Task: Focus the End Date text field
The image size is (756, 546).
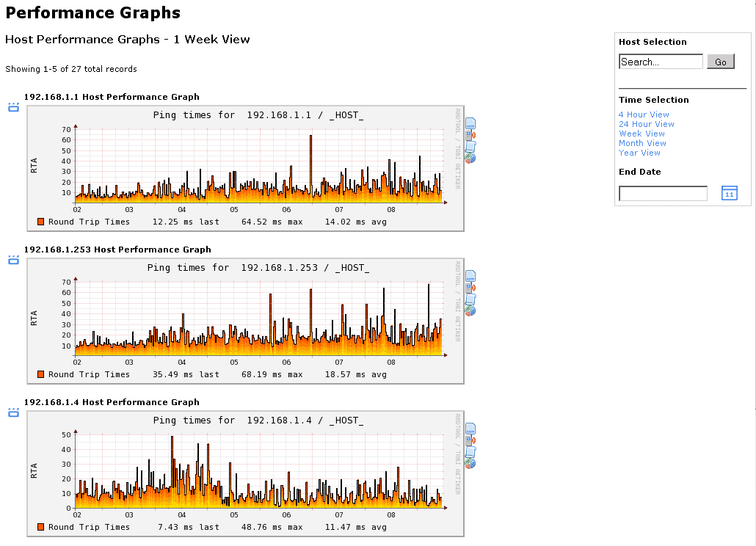Action: 663,194
